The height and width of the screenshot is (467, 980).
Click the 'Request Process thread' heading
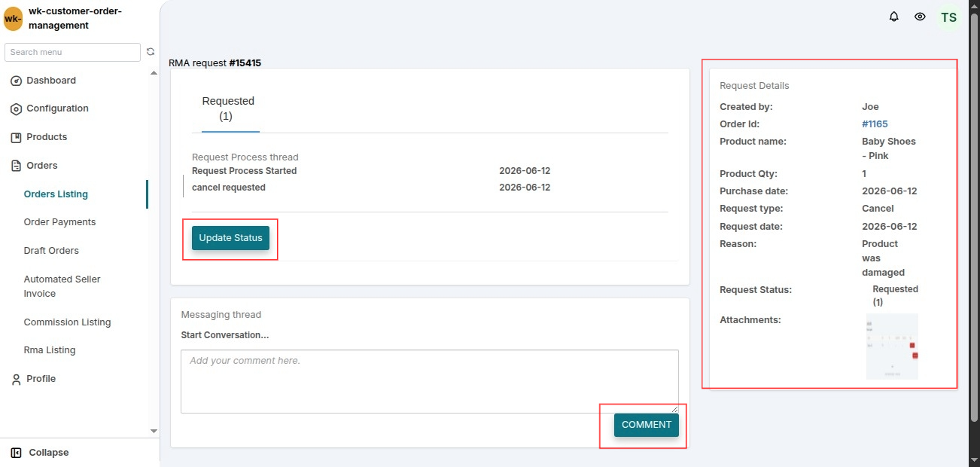coord(245,157)
